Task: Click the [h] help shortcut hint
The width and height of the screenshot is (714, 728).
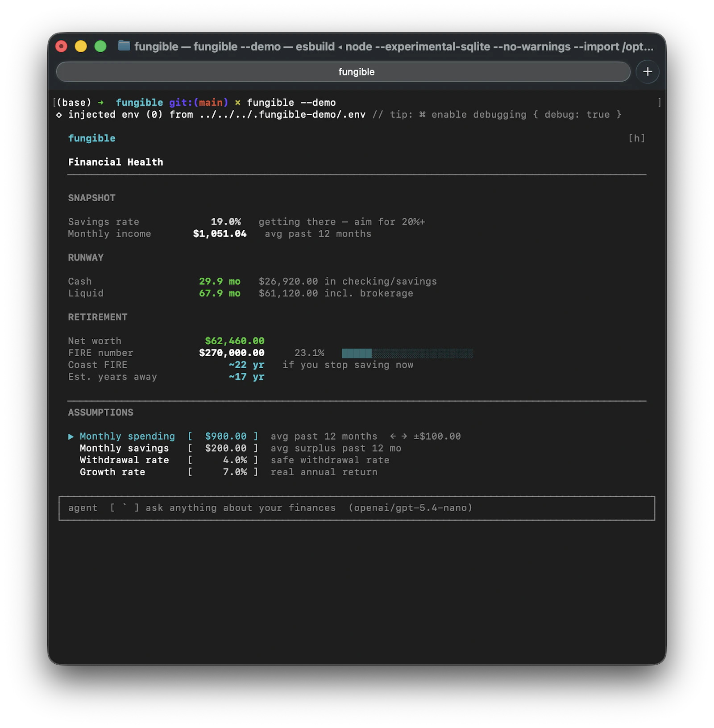Action: point(637,138)
